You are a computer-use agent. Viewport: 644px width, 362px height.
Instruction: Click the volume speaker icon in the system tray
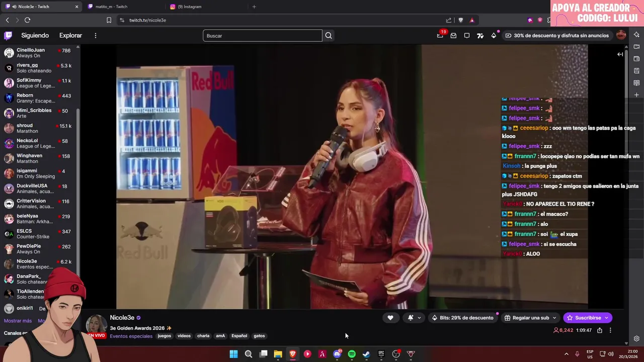click(x=611, y=354)
